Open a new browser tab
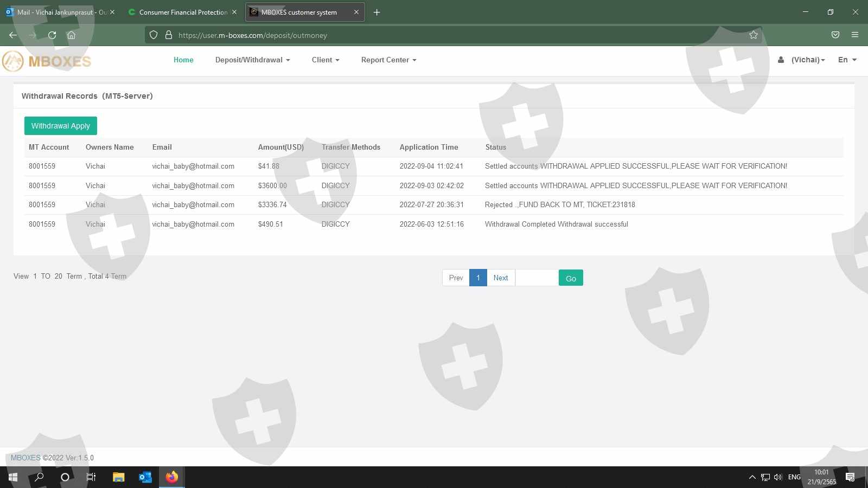This screenshot has height=488, width=868. point(376,12)
